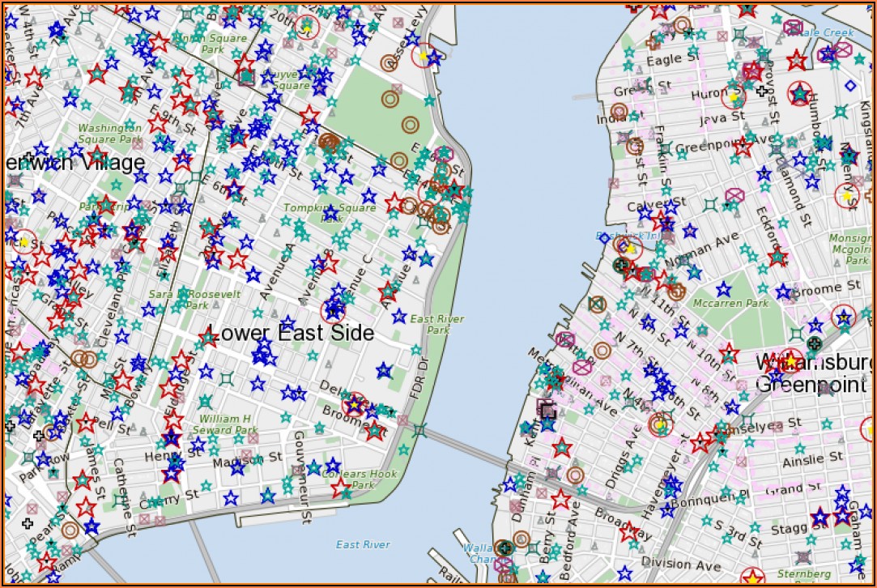The height and width of the screenshot is (588, 877).
Task: Select the blue star beside East River Park label
Action: click(398, 317)
